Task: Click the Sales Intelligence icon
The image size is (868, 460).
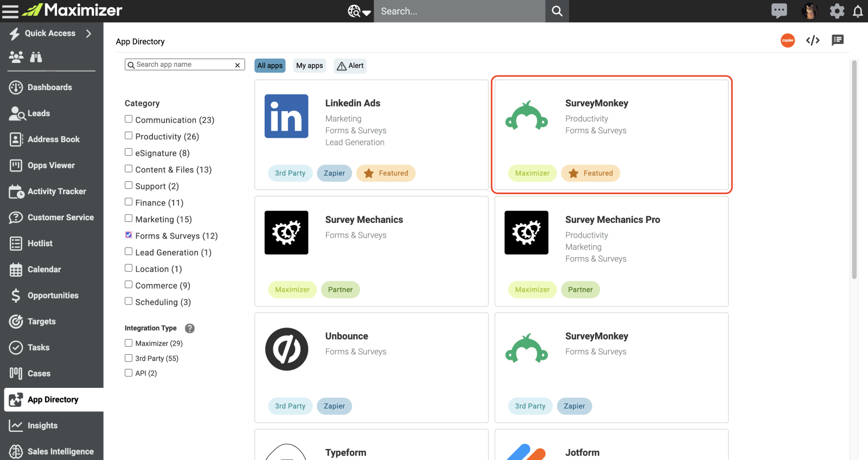Action: pos(16,452)
